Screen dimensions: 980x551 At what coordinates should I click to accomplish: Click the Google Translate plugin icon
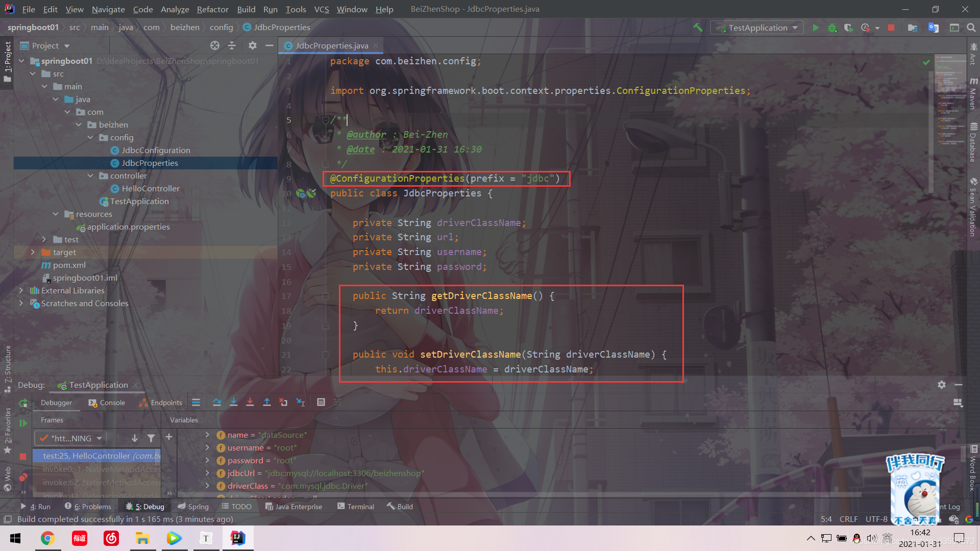point(934,28)
